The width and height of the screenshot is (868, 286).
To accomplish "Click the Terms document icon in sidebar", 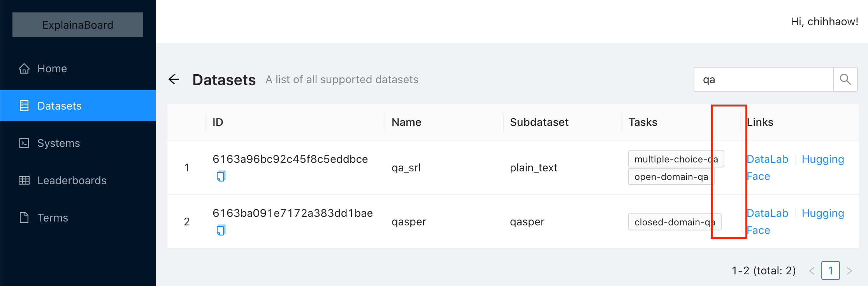I will coord(24,218).
